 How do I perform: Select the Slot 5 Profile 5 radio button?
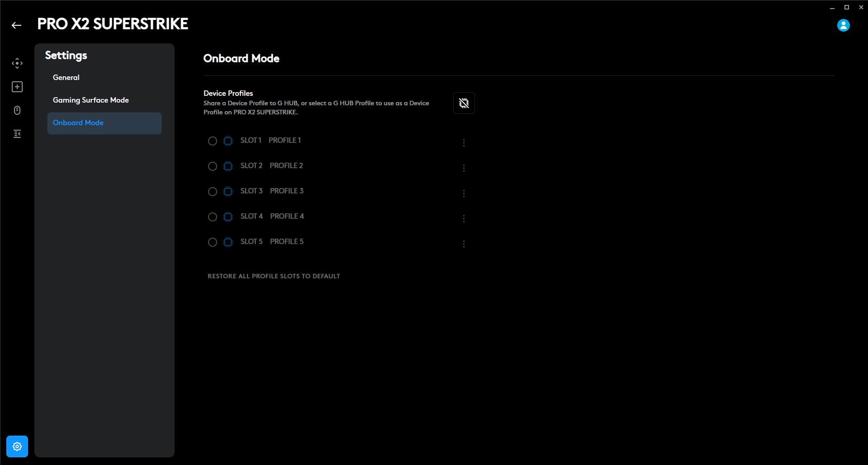[x=213, y=242]
